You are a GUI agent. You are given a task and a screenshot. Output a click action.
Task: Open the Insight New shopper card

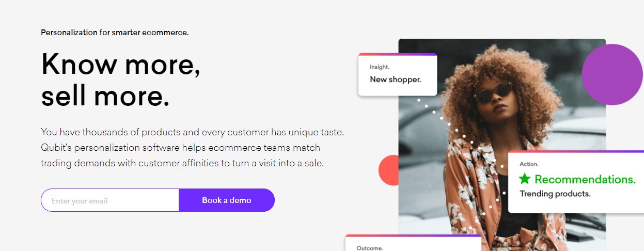[x=398, y=75]
